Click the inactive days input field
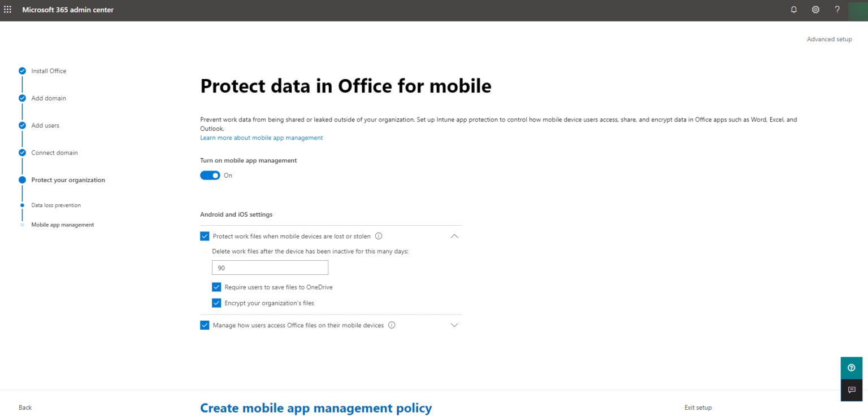Viewport: 868px width, 416px height. [x=270, y=268]
